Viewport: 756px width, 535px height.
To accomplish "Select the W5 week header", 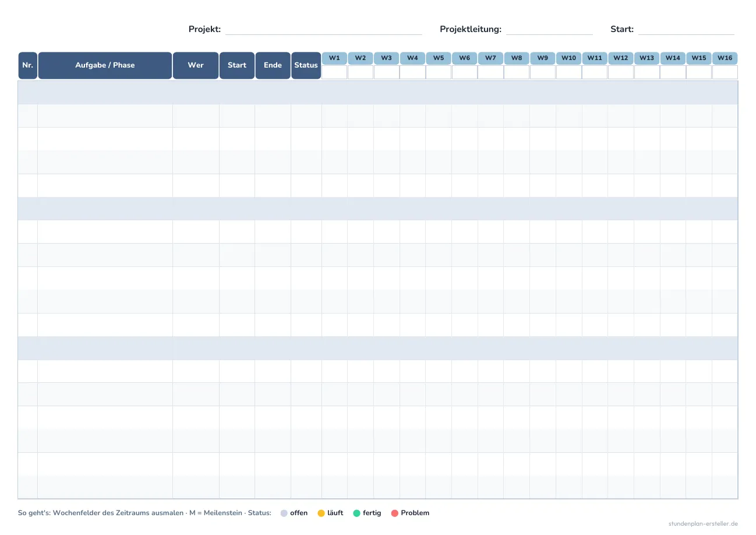I will point(439,58).
